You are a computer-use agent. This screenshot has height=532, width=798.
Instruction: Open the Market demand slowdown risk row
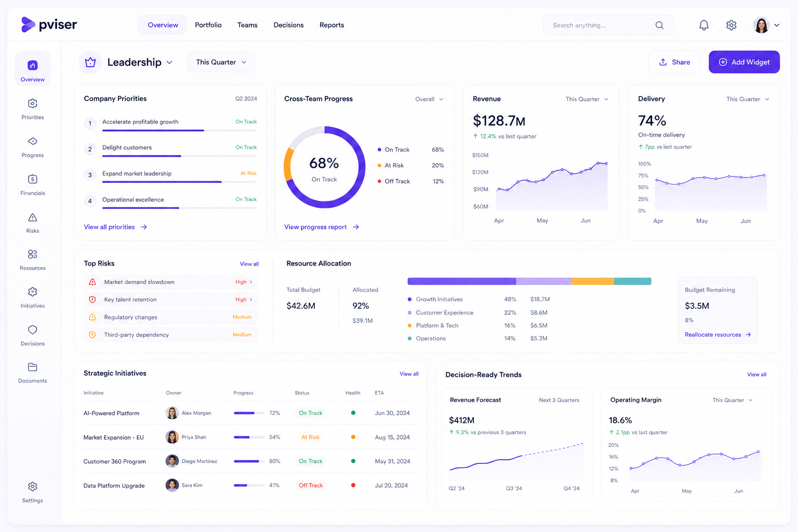(171, 282)
